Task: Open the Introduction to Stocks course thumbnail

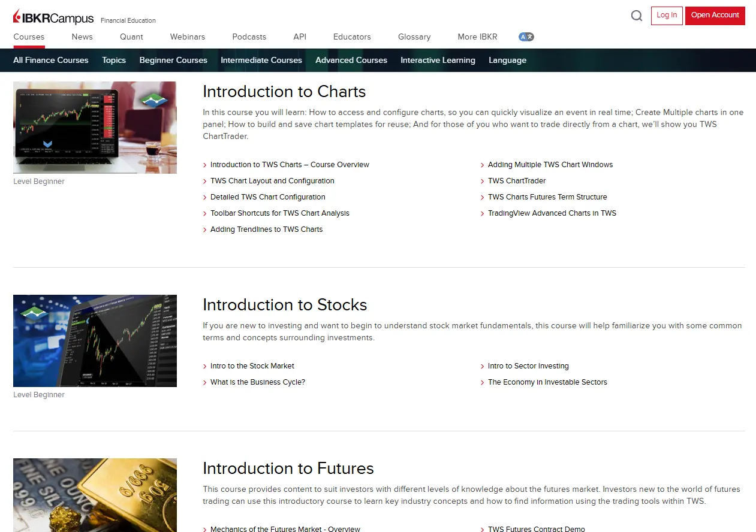Action: point(95,341)
